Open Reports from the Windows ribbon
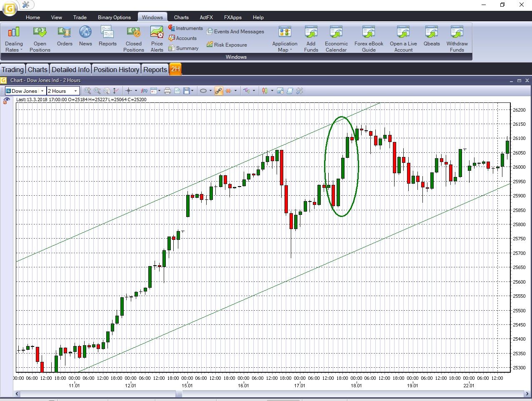The image size is (532, 401). 107,36
